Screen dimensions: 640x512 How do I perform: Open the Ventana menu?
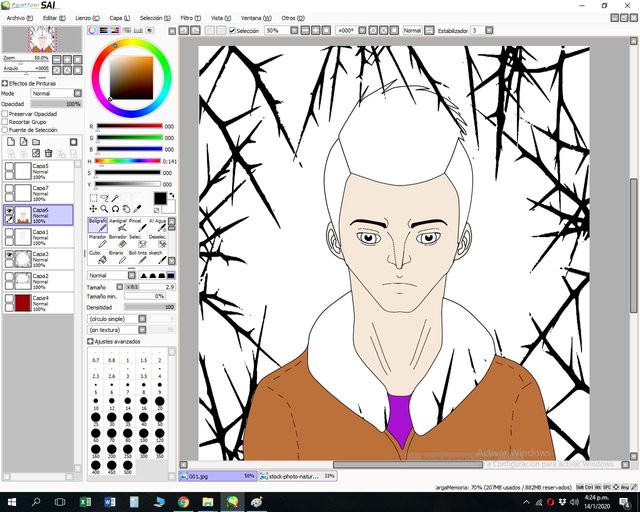click(256, 18)
